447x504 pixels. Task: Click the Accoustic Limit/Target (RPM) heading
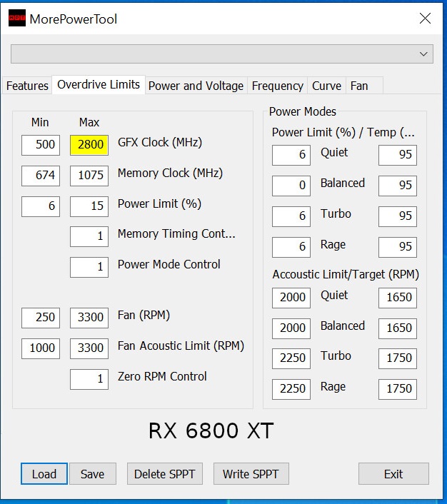pos(346,275)
